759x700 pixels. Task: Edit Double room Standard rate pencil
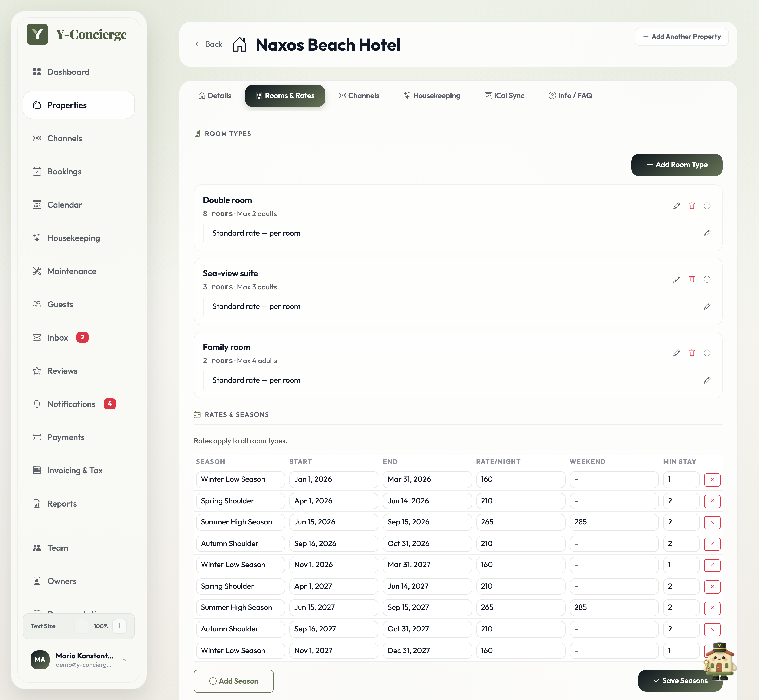click(x=707, y=233)
